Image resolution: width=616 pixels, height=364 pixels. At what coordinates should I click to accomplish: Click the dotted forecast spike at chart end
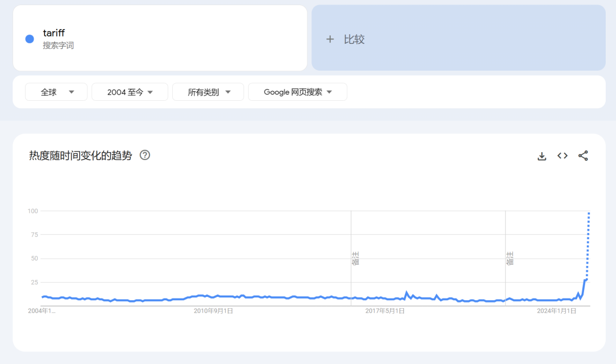588,246
